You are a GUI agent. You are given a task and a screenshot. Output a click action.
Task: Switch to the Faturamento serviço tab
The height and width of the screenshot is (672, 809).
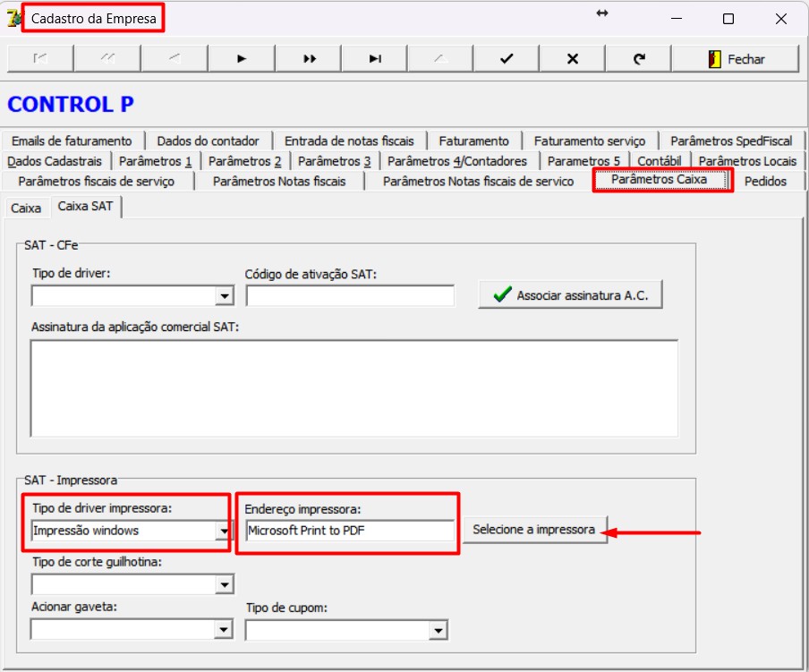(x=590, y=140)
